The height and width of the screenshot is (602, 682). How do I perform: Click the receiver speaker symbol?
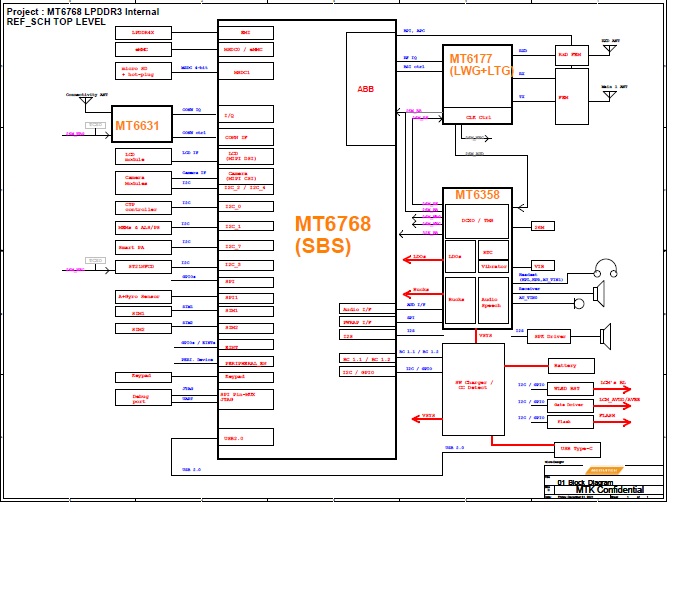tap(598, 292)
